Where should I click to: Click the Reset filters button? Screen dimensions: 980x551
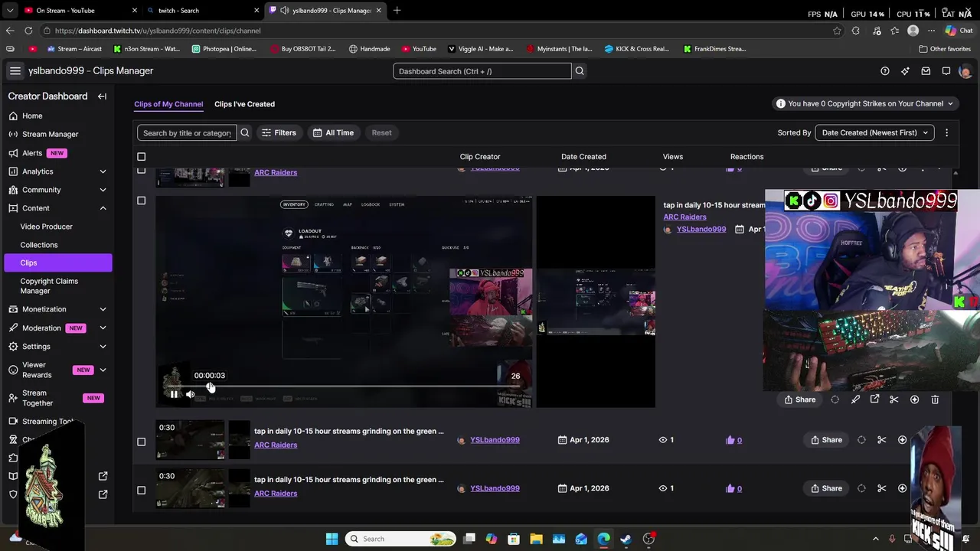tap(381, 132)
